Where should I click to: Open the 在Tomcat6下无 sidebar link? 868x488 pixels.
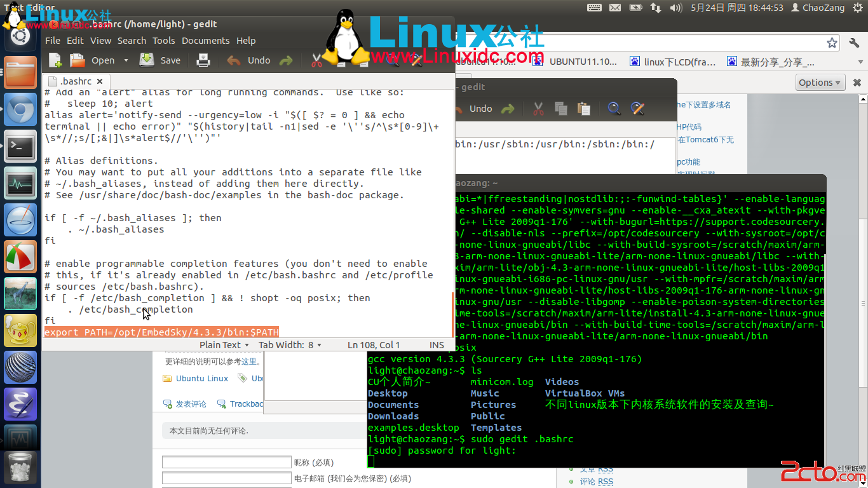[x=705, y=140]
